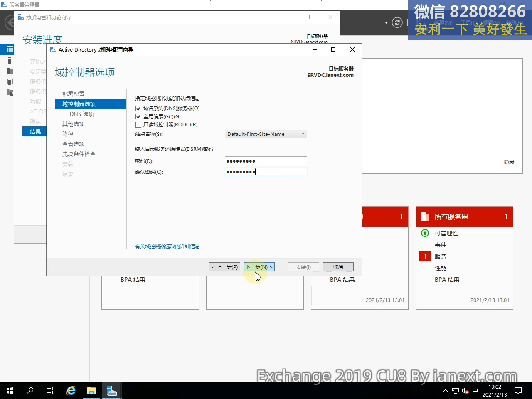Open File Explorer from the taskbar
532x399 pixels.
[91, 391]
